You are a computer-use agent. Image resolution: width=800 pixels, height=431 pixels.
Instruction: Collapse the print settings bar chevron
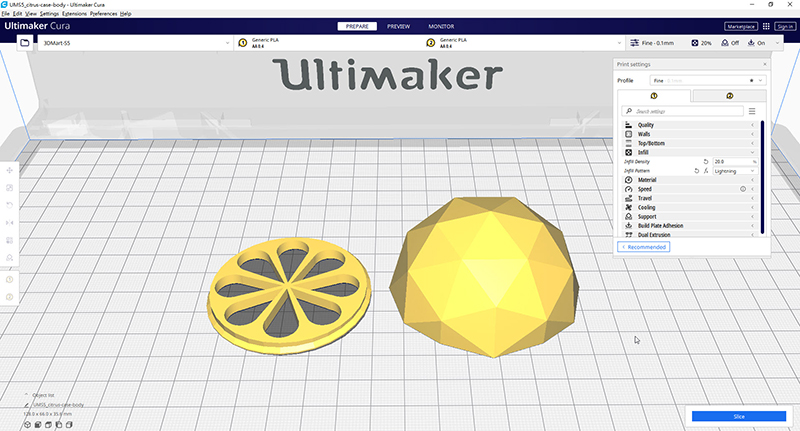pyautogui.click(x=777, y=43)
